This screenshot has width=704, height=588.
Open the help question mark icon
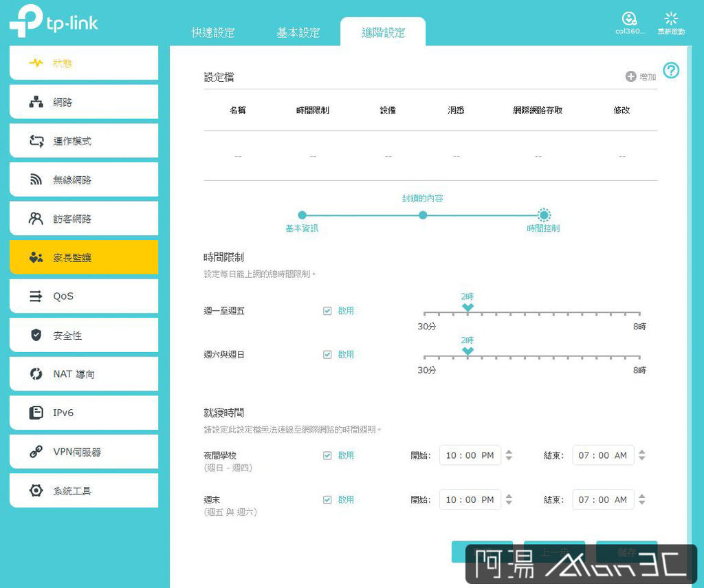671,71
